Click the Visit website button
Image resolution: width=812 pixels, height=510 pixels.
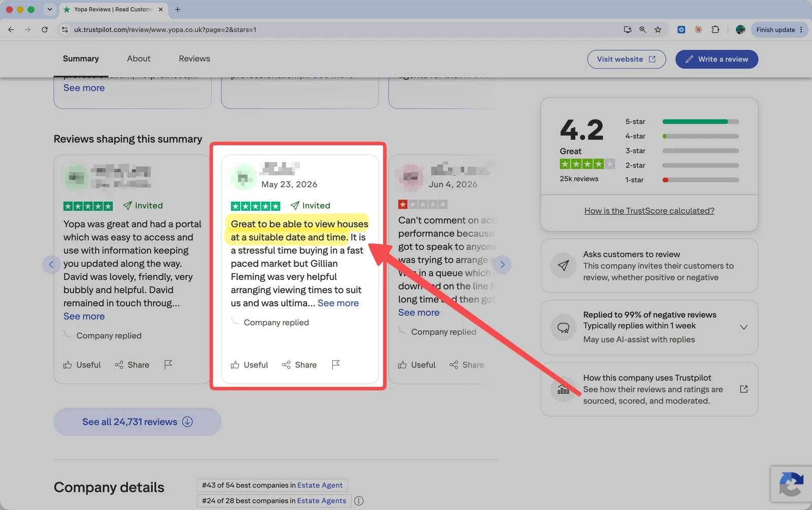pos(626,59)
